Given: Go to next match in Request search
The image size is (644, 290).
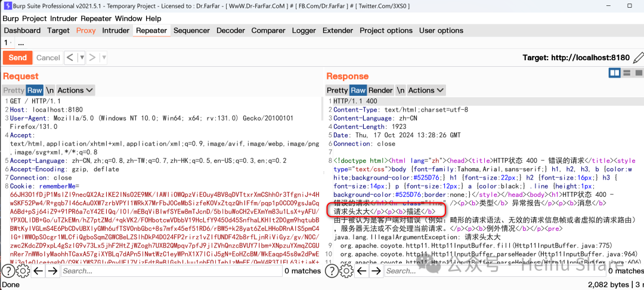Looking at the screenshot, I should click(52, 271).
